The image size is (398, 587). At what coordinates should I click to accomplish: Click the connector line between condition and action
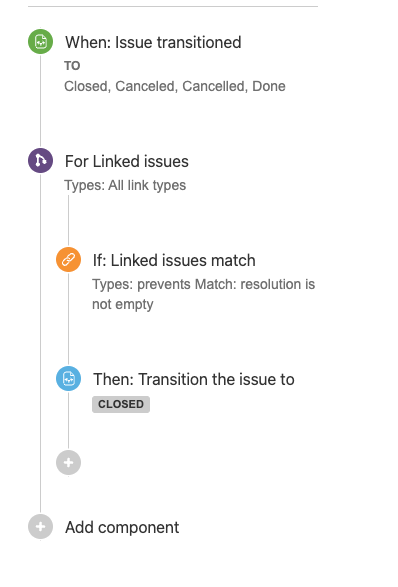tap(68, 319)
